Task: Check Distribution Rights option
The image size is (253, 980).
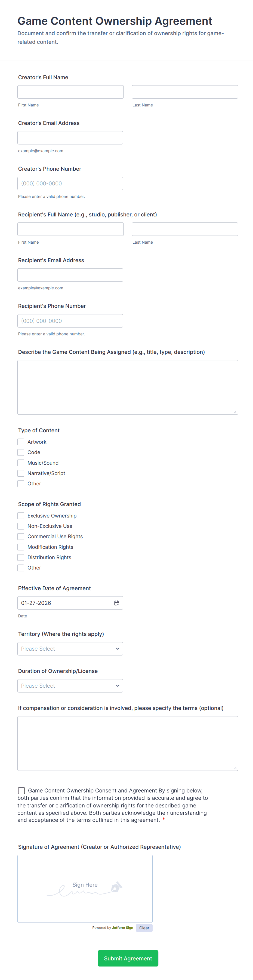Action: [x=21, y=557]
